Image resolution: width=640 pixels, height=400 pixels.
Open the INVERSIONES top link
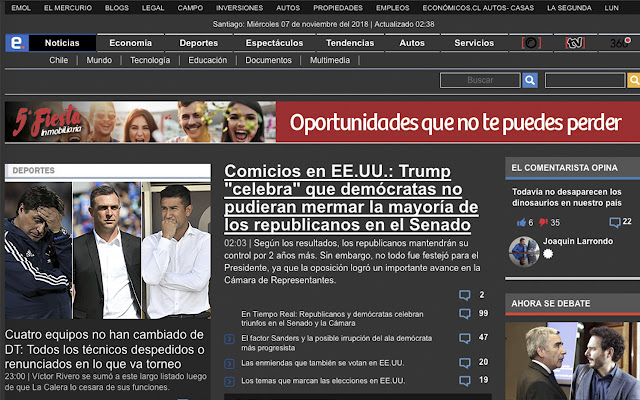point(240,8)
